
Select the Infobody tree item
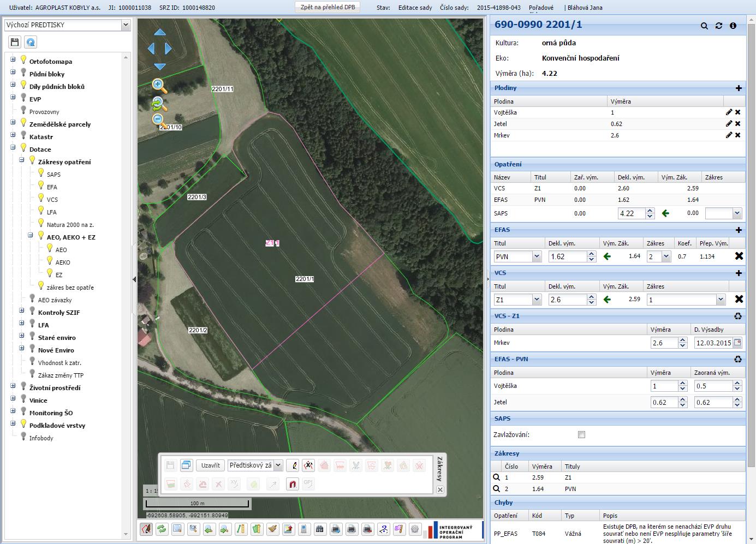(41, 438)
